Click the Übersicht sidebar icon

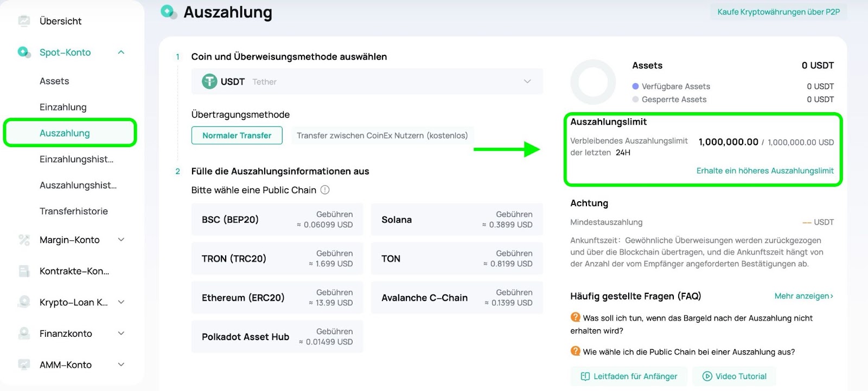(24, 21)
